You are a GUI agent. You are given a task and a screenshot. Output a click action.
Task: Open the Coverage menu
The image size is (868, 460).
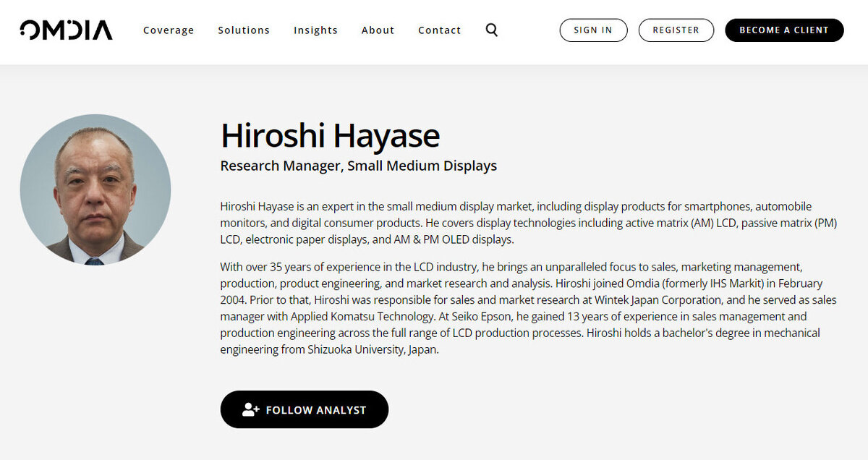click(x=169, y=30)
